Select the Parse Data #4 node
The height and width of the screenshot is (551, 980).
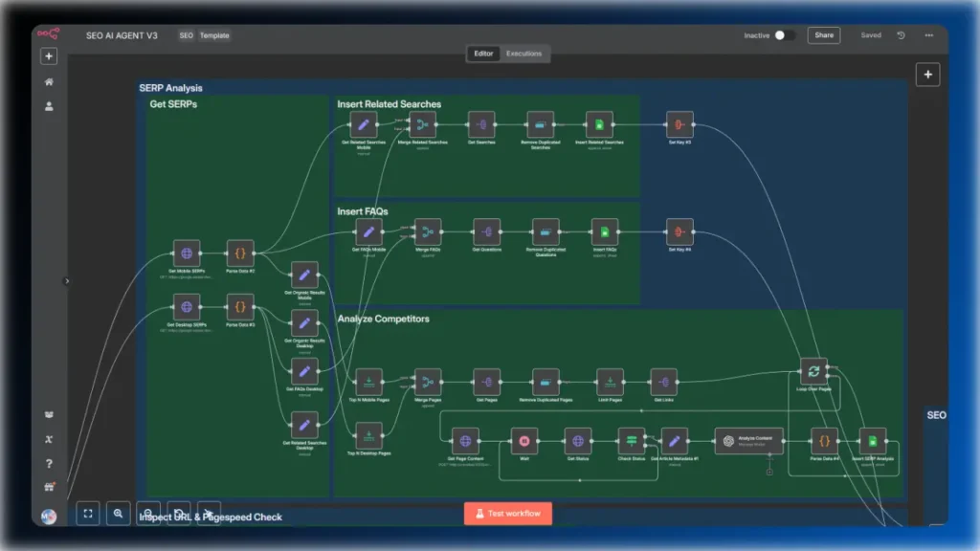click(824, 441)
